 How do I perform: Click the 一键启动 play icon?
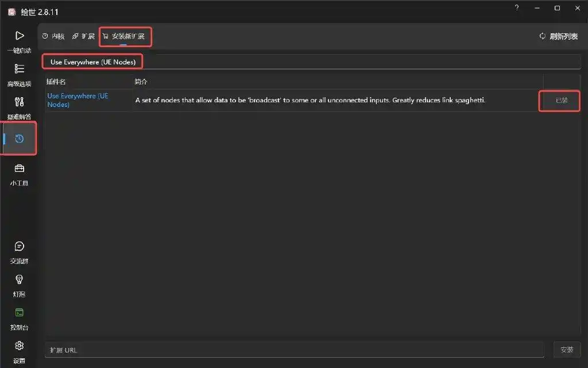click(19, 36)
